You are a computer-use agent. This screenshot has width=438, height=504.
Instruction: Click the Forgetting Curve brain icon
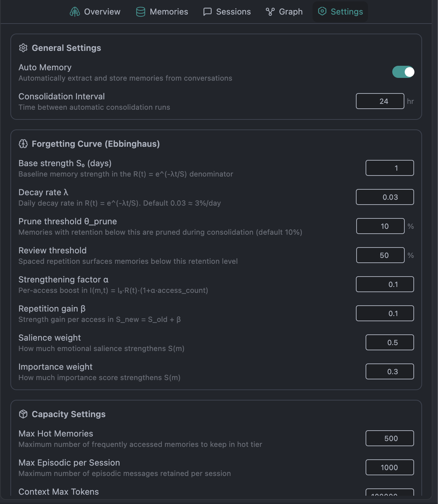click(23, 144)
